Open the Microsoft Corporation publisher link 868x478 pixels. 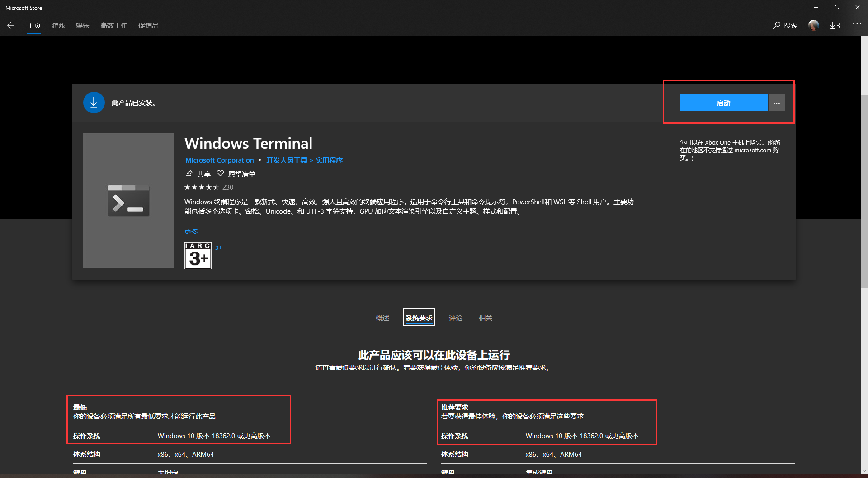pos(220,160)
